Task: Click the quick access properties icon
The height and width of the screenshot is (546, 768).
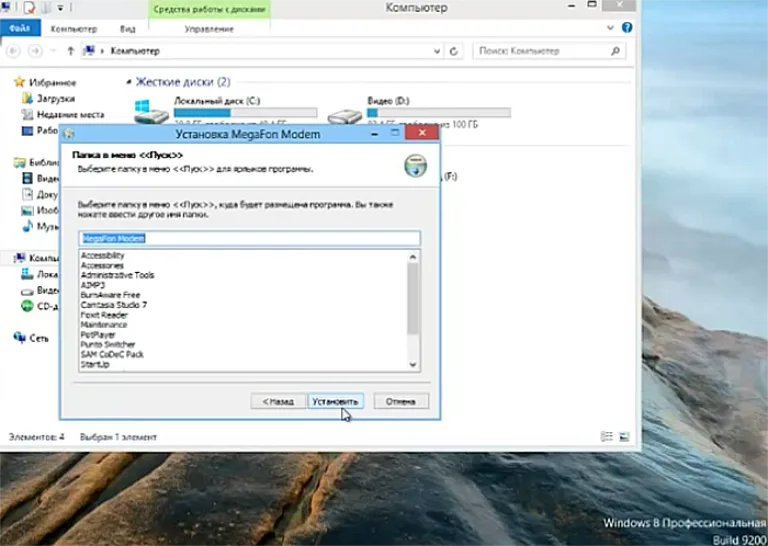Action: tap(29, 7)
